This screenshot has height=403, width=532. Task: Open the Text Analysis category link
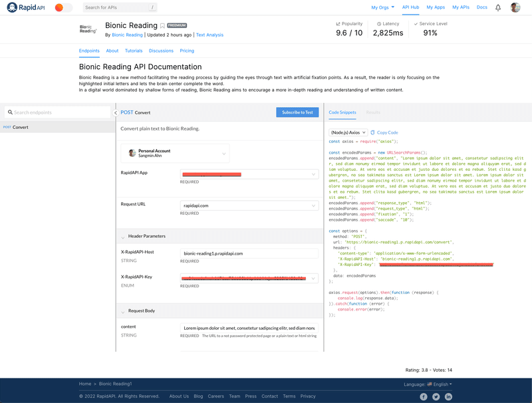[x=209, y=35]
